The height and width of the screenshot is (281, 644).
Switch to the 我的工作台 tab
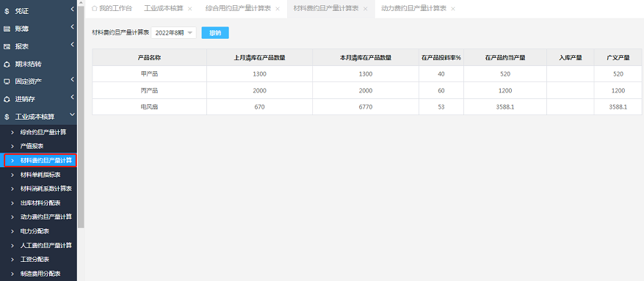112,8
